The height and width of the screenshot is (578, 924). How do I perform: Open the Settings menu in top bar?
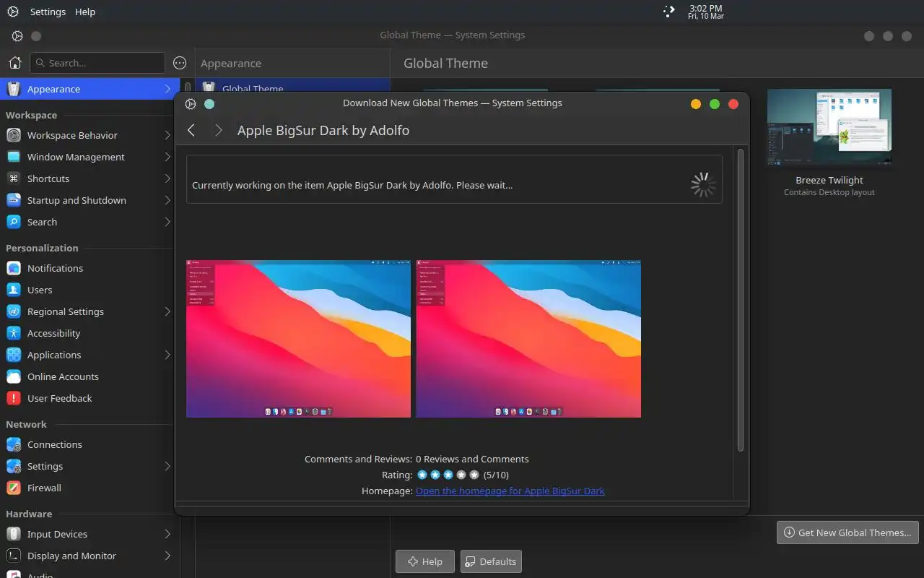pos(48,12)
